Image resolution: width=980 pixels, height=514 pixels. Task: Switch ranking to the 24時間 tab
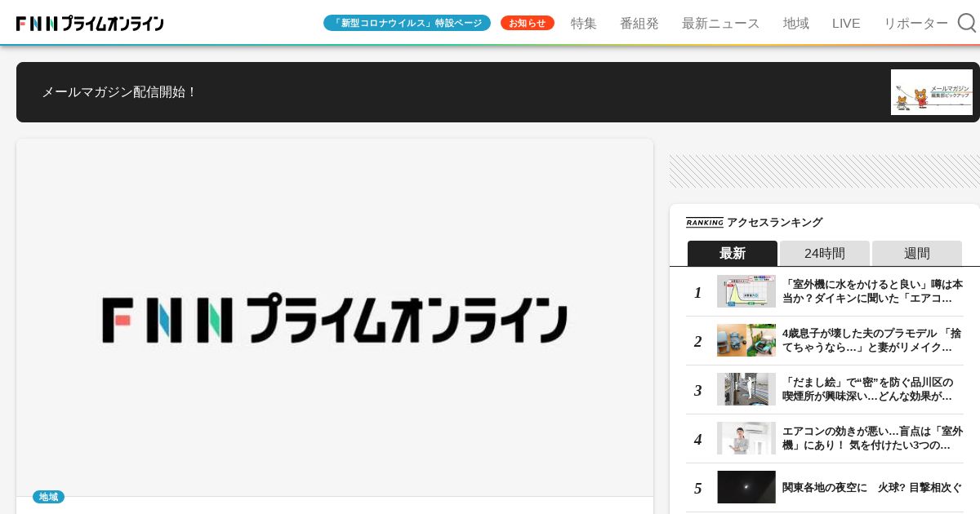tap(825, 253)
